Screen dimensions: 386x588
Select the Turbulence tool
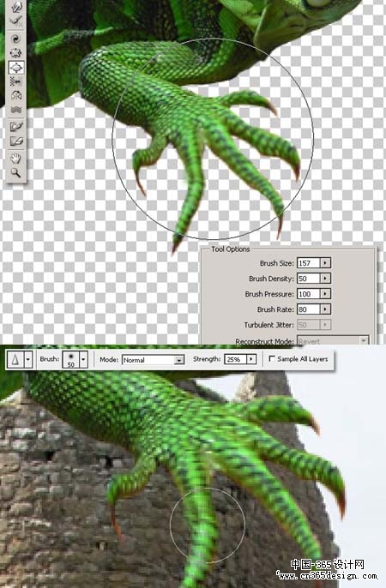(16, 110)
